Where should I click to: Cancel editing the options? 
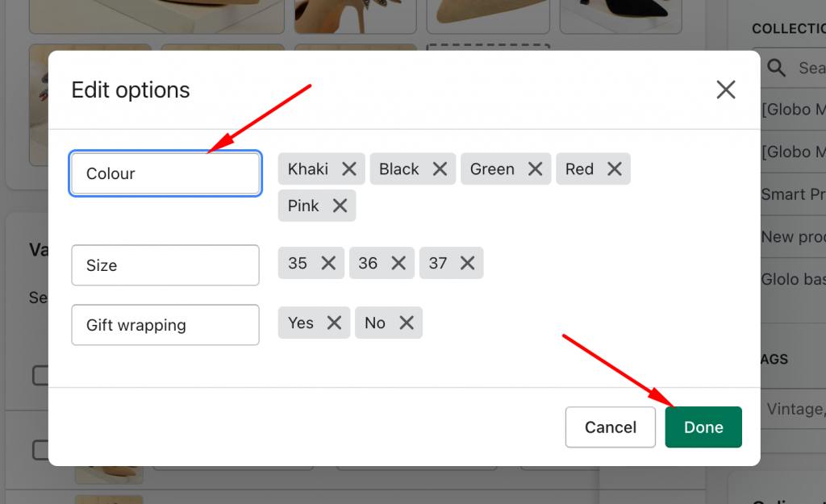pos(610,427)
